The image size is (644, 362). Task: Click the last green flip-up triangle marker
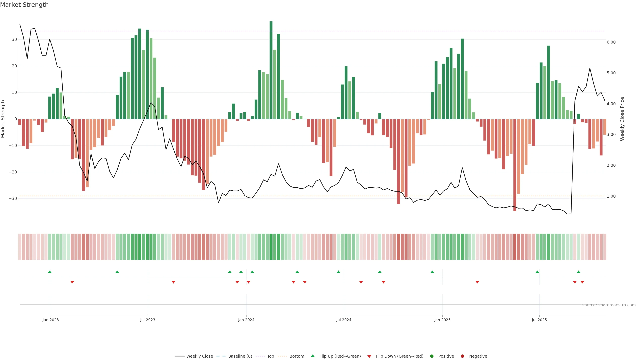578,272
